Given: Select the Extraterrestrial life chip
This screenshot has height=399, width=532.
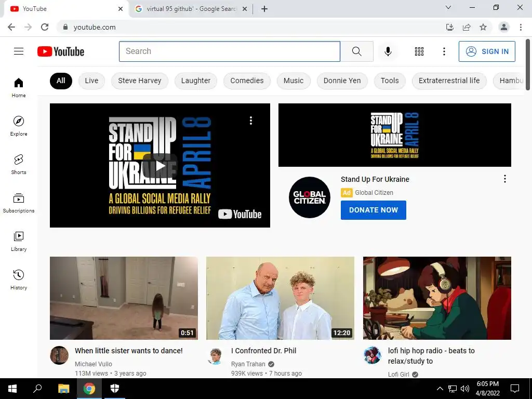Looking at the screenshot, I should [x=449, y=81].
